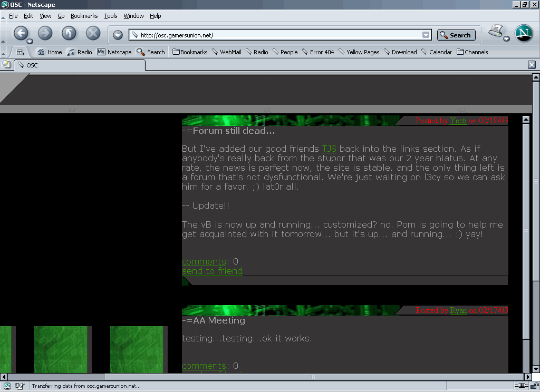Screen dimensions: 540x392
Task: Click the news frame scrollbar up arrow
Action: 526,120
